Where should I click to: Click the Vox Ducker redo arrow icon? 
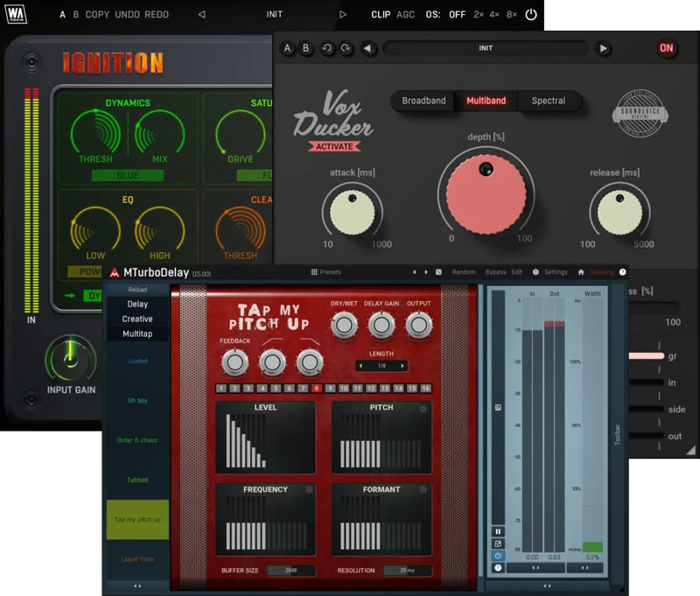(x=346, y=48)
